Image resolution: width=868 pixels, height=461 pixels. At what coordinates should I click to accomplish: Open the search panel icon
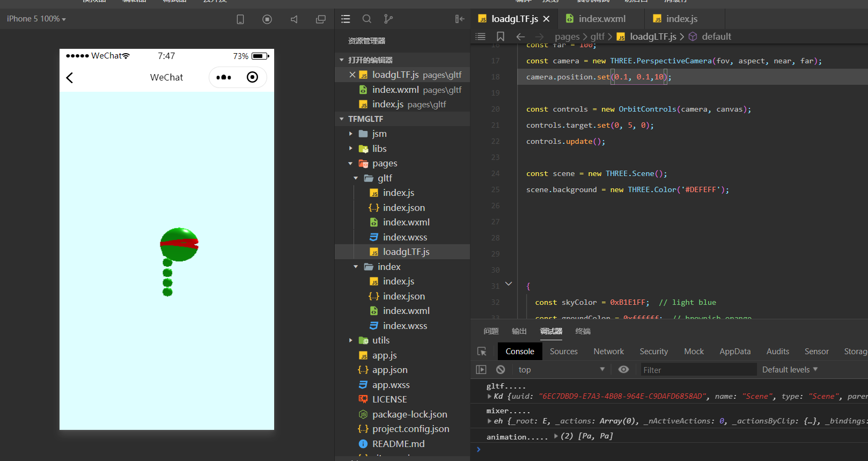click(367, 19)
